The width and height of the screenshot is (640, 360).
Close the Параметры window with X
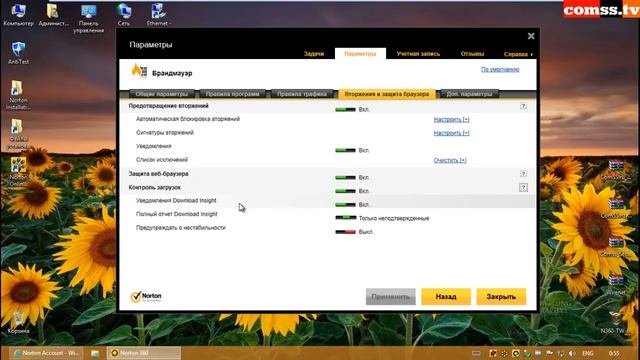pos(531,36)
